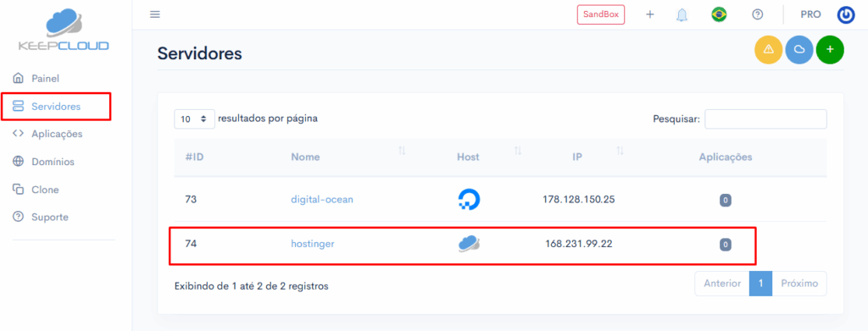
Task: Click IP 178.128.150.25
Action: (578, 200)
